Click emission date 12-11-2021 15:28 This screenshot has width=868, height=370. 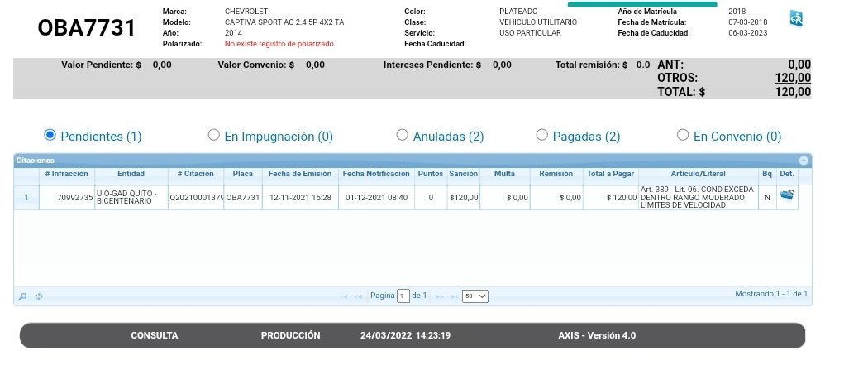tap(300, 197)
